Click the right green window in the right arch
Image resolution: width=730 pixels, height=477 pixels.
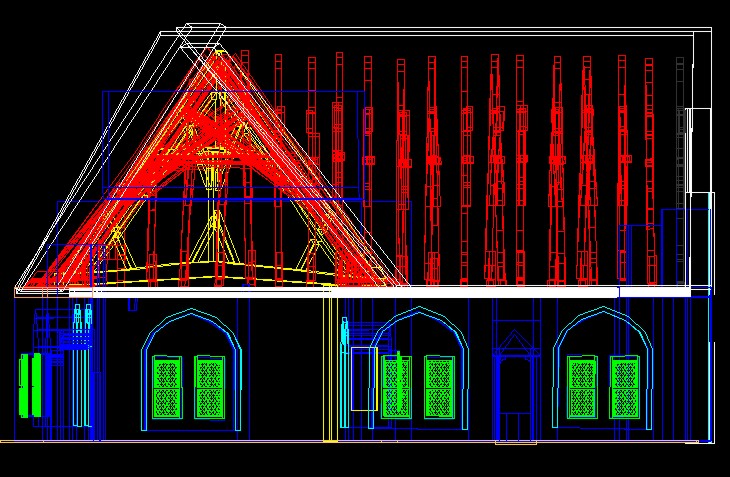(x=625, y=387)
